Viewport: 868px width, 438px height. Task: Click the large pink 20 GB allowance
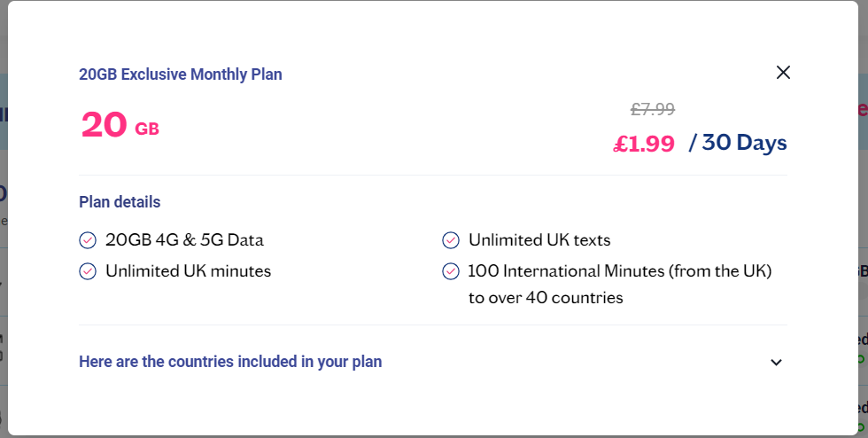coord(120,125)
